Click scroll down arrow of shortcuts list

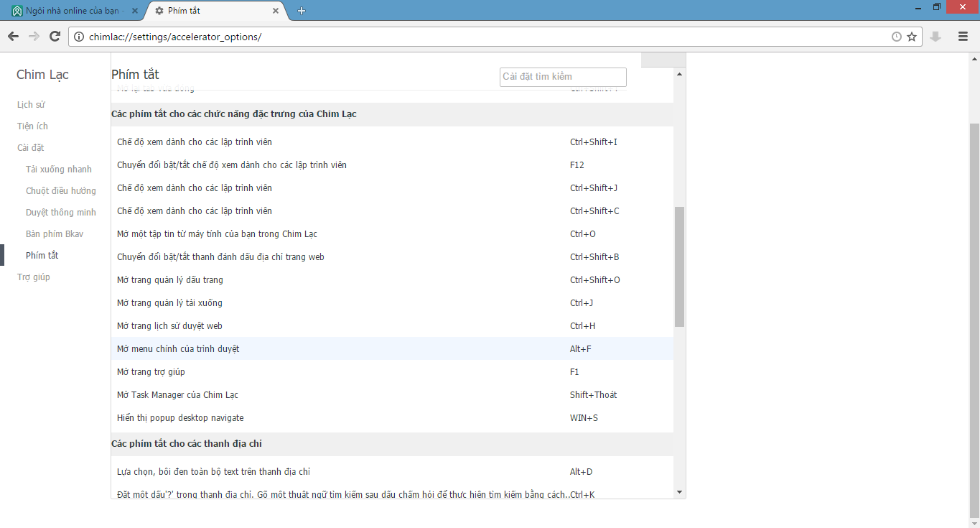click(679, 491)
